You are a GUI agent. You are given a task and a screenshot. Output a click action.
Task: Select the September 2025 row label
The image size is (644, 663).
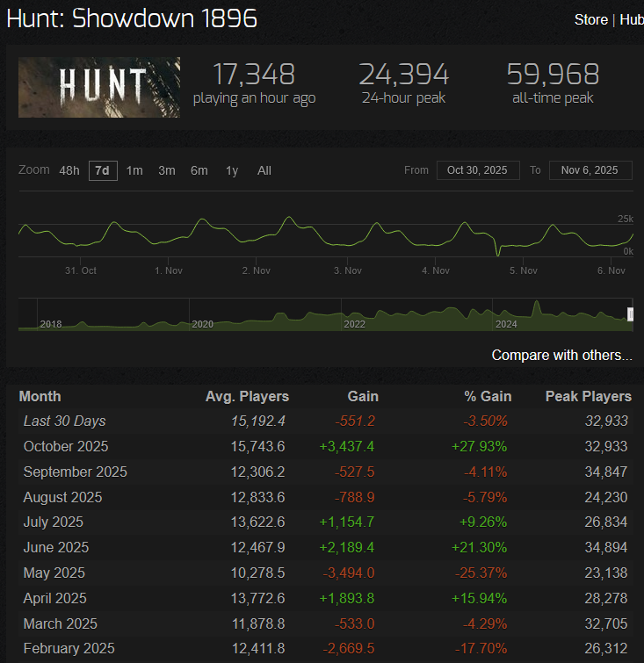click(x=76, y=472)
